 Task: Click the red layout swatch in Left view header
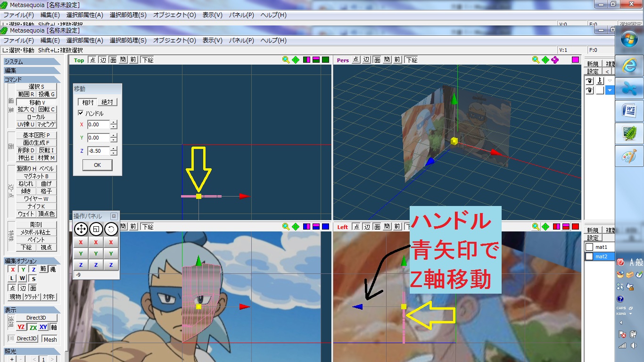[575, 227]
